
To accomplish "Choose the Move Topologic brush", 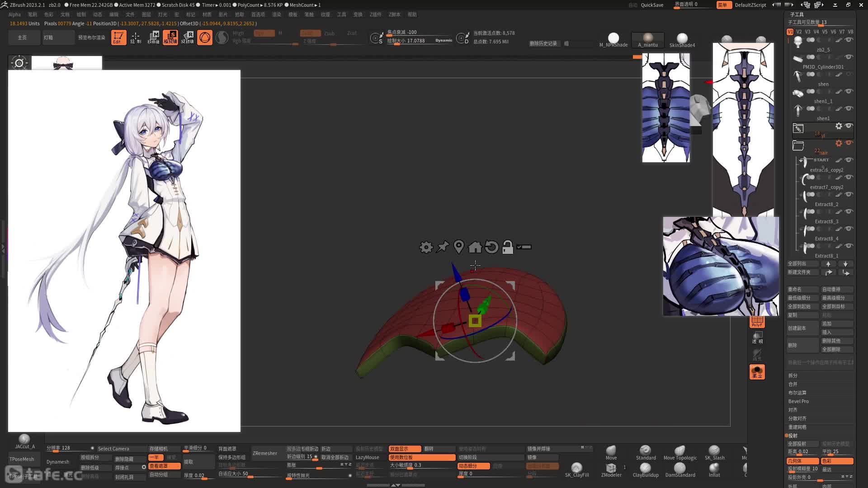I will point(680,453).
